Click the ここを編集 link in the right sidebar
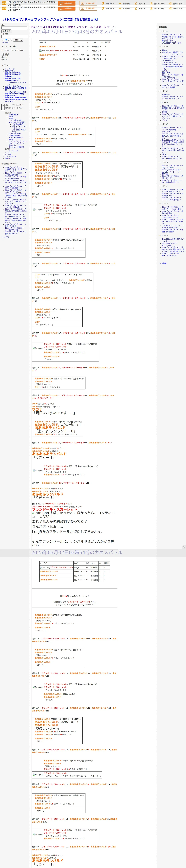 [162, 263]
